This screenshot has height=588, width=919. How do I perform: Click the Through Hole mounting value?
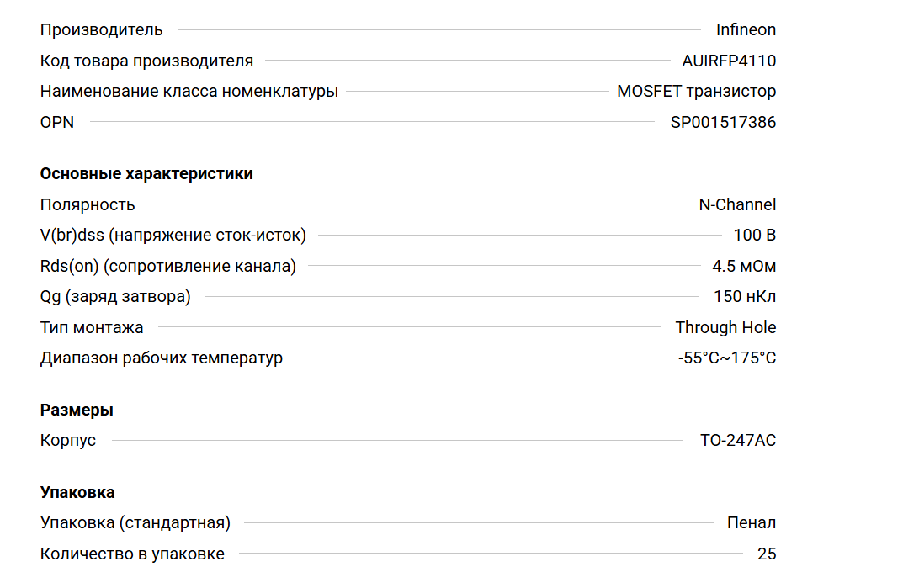[x=725, y=327]
